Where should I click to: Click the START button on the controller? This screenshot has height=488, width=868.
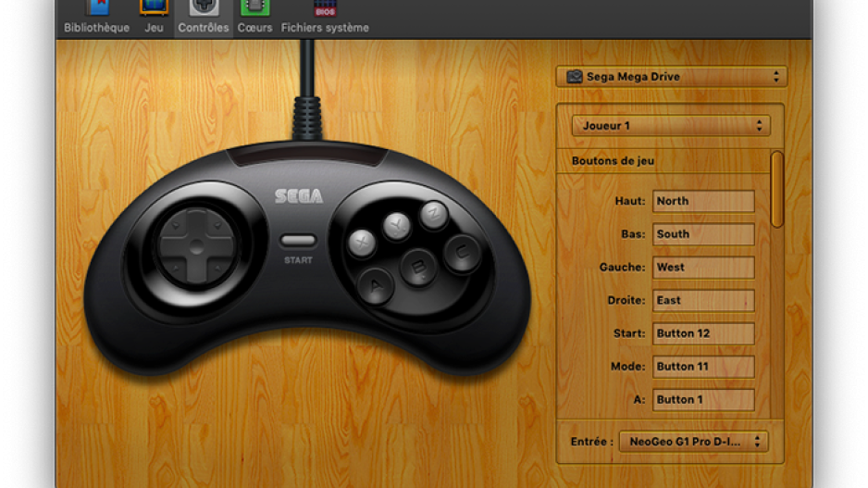pos(298,241)
